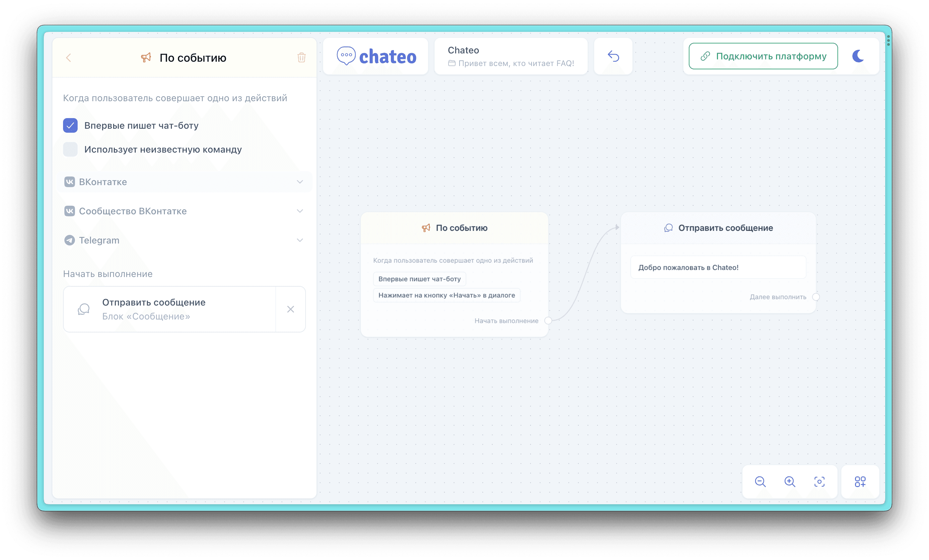The width and height of the screenshot is (929, 560).
Task: Click the Далее выполнить label on the node
Action: tap(778, 297)
